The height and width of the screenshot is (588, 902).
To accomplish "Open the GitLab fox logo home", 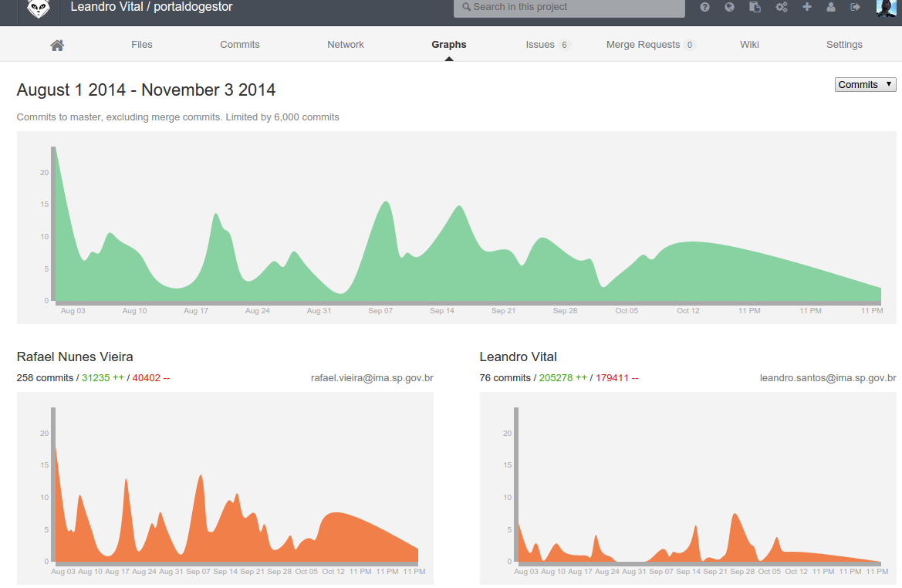I will 39,8.
